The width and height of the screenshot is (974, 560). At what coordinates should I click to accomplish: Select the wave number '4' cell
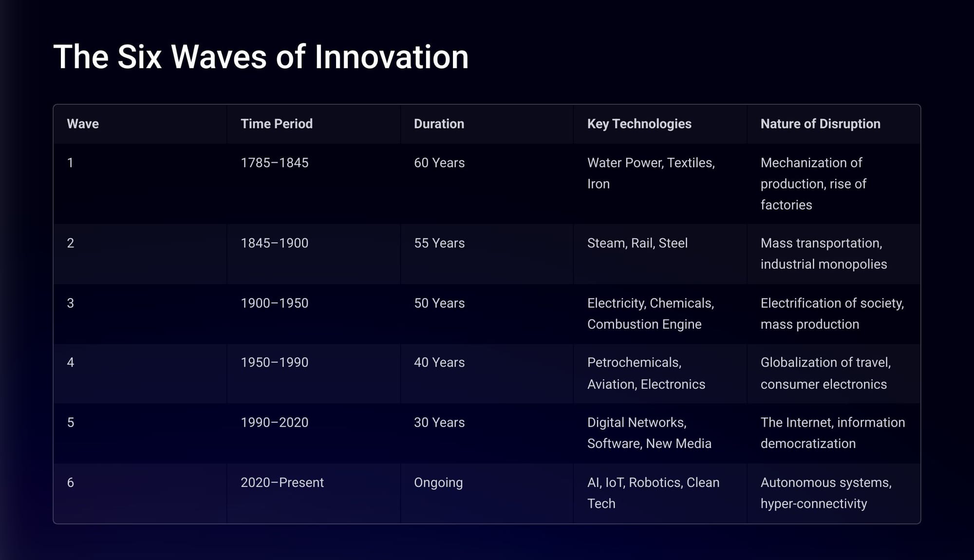point(140,373)
